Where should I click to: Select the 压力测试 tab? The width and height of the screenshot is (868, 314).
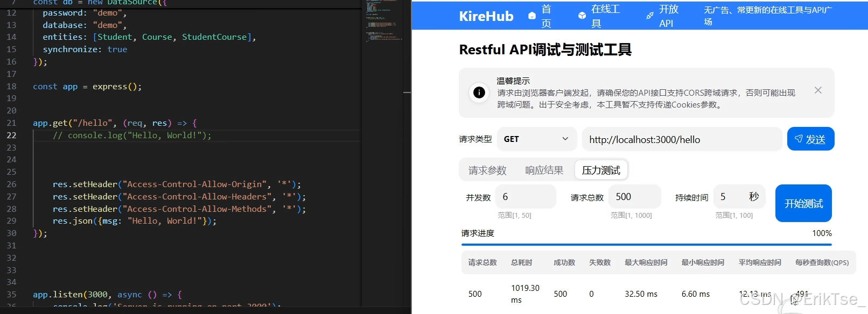[601, 170]
